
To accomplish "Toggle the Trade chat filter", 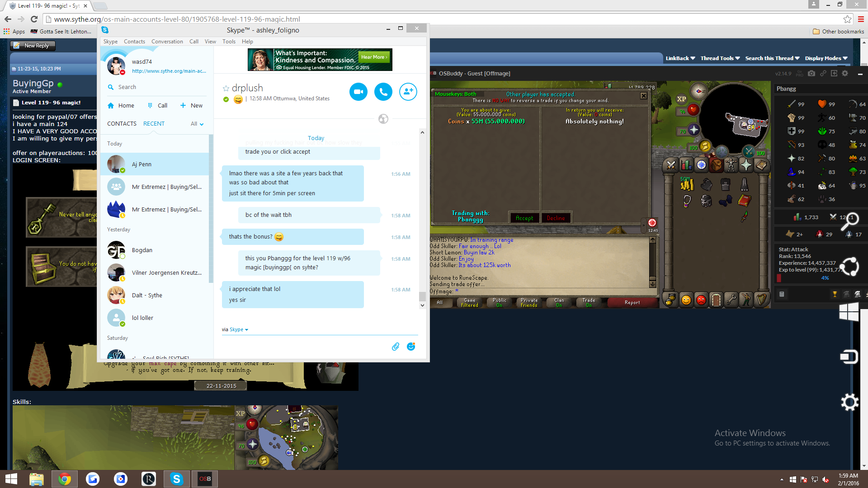I will coord(589,303).
